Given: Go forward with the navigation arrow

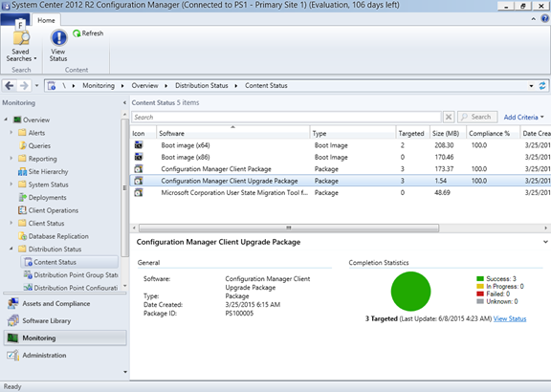Looking at the screenshot, I should pyautogui.click(x=24, y=85).
